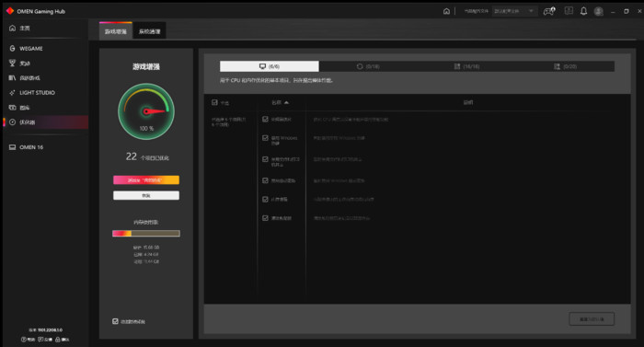Image resolution: width=644 pixels, height=347 pixels.
Task: Click the white restore button under the gradient button
Action: [146, 195]
